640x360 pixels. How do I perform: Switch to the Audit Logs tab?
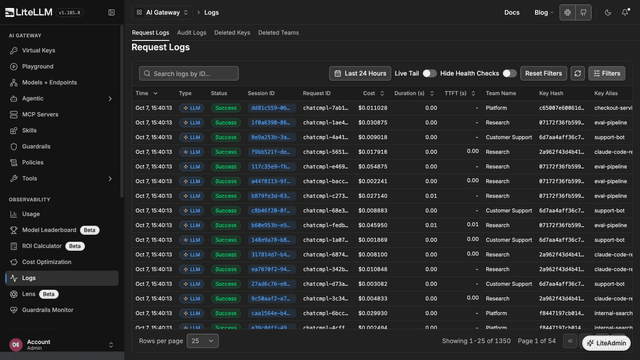click(191, 33)
